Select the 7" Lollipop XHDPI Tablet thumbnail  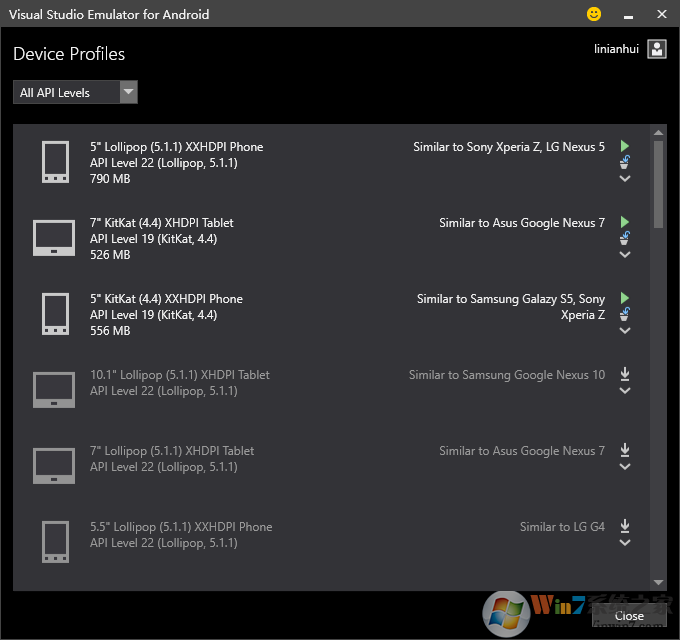54,466
